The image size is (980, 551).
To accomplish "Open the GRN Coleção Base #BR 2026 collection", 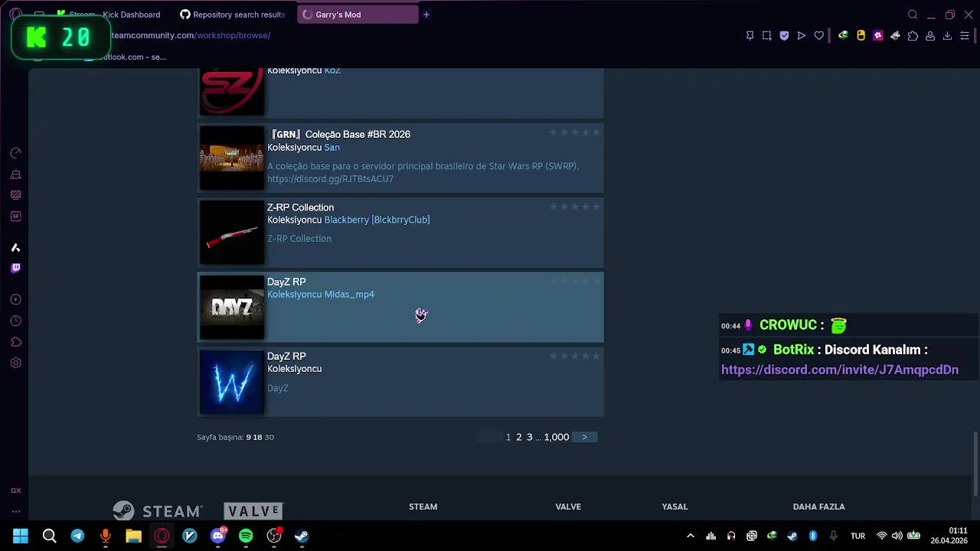I will (x=339, y=134).
